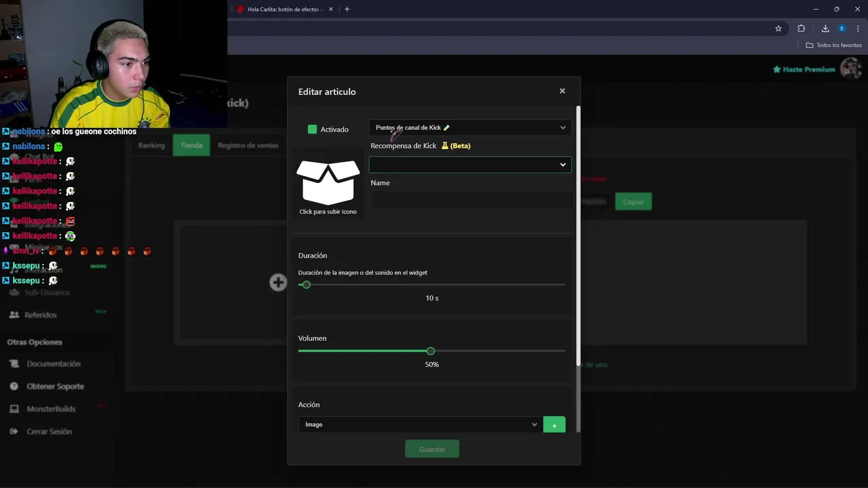Select the Hola Carlita browser tab

point(283,9)
